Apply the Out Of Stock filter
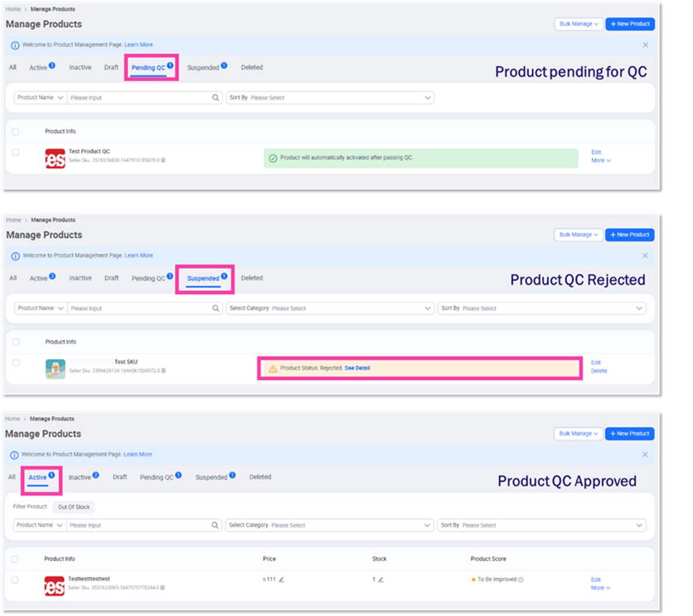 [x=74, y=507]
